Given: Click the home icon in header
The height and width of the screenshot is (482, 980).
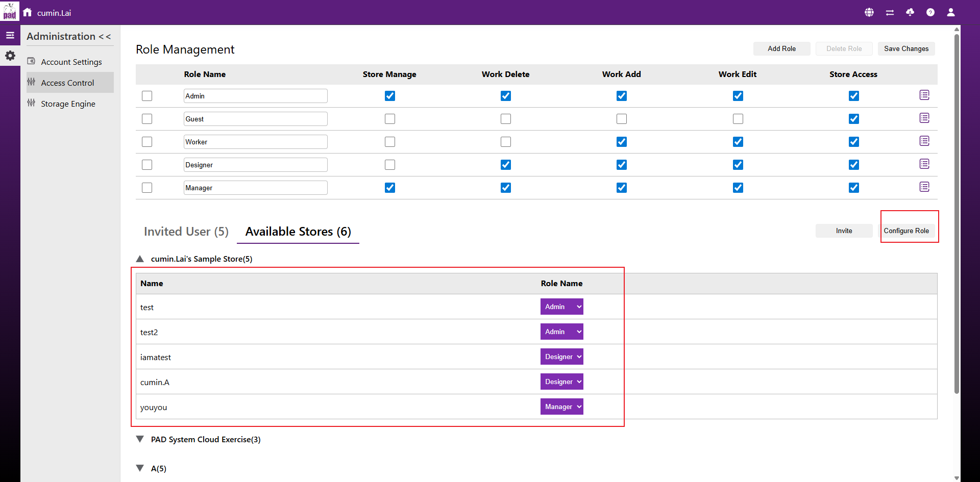Looking at the screenshot, I should [x=28, y=12].
